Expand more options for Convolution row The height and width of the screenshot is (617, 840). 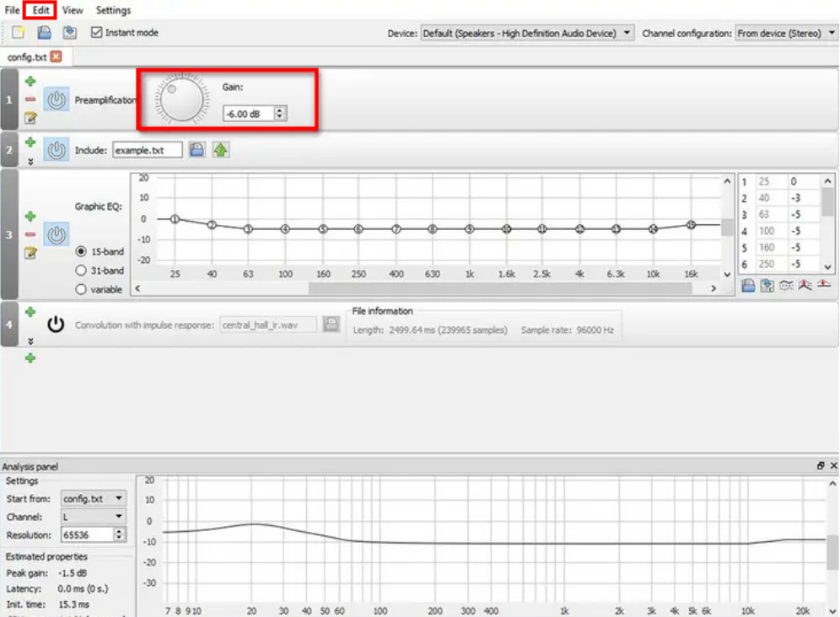coord(30,341)
